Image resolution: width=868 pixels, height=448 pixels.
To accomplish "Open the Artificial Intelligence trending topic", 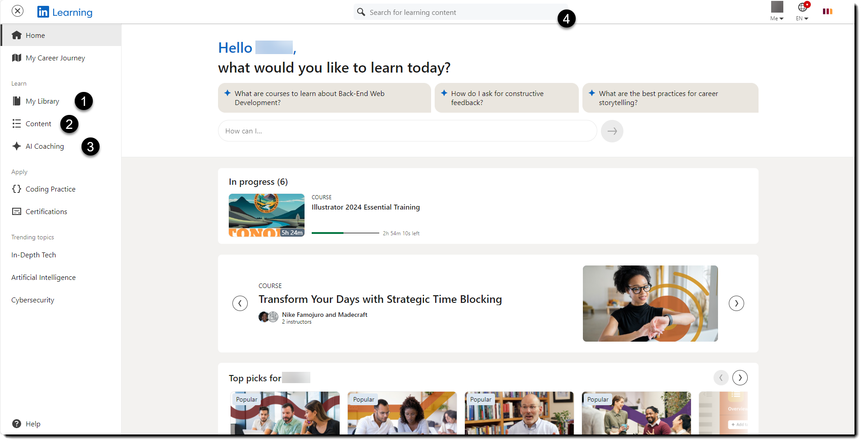I will point(43,278).
